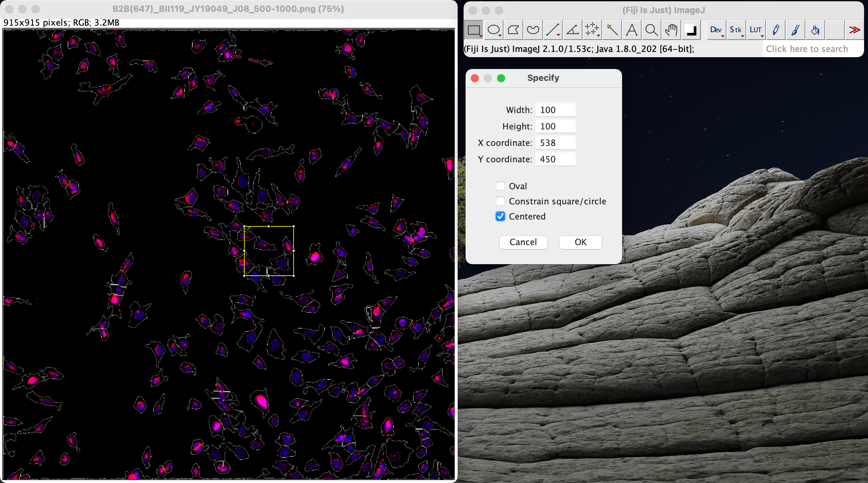
Task: Select the Text tool
Action: 632,30
